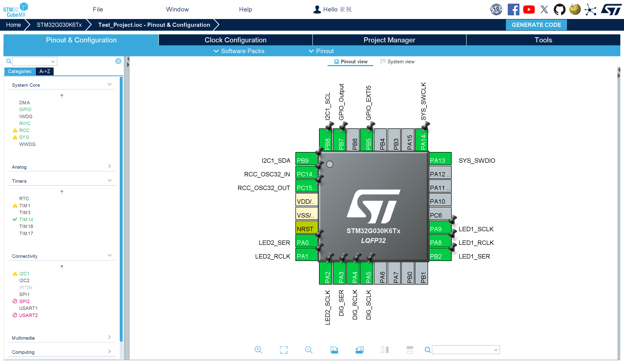Click the category search magnifier icon
Screen dimensions: 624x364
(x=9, y=61)
